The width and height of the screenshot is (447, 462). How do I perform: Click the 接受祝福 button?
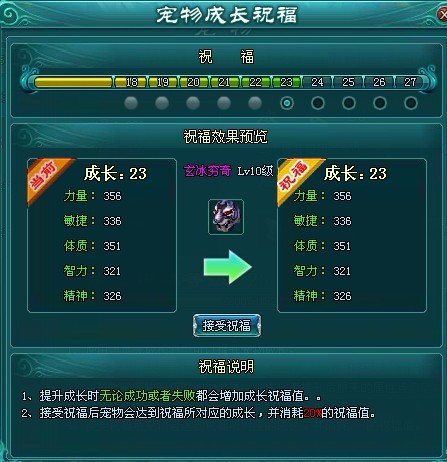(x=227, y=325)
